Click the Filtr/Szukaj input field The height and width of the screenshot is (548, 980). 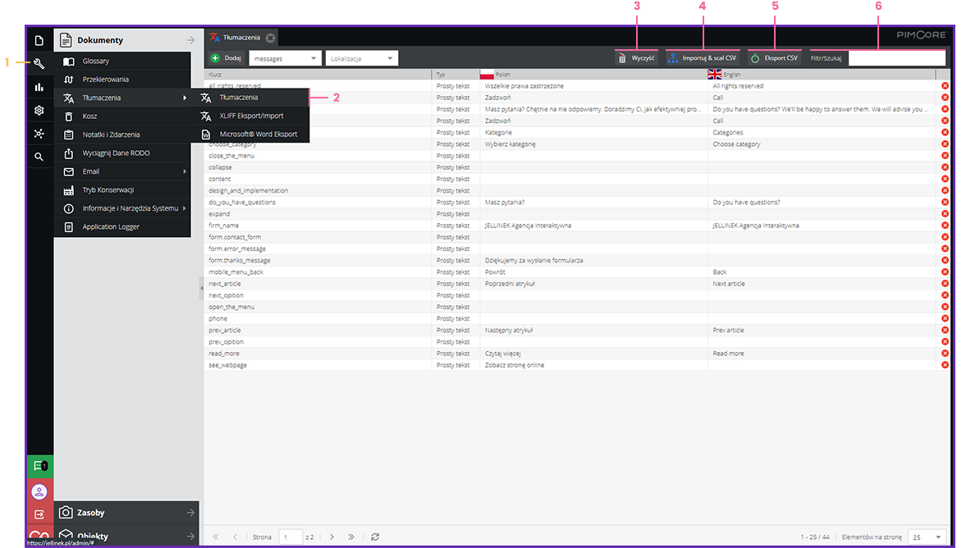coord(896,58)
